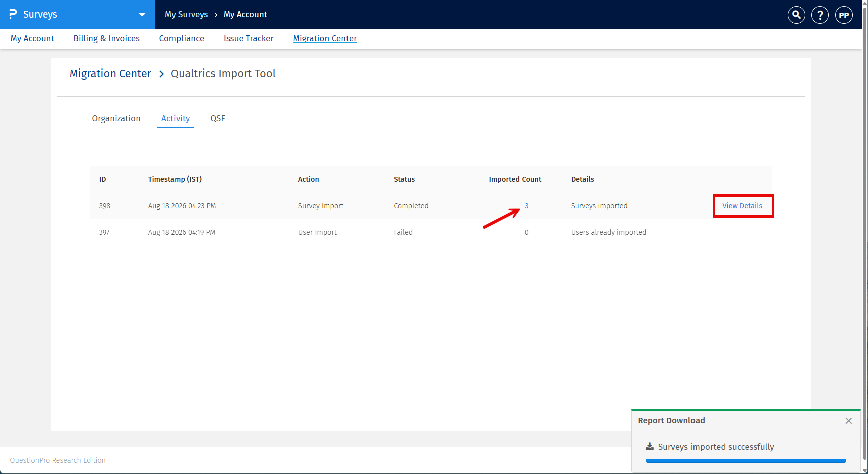The width and height of the screenshot is (868, 474).
Task: Click the Action column header
Action: [309, 179]
